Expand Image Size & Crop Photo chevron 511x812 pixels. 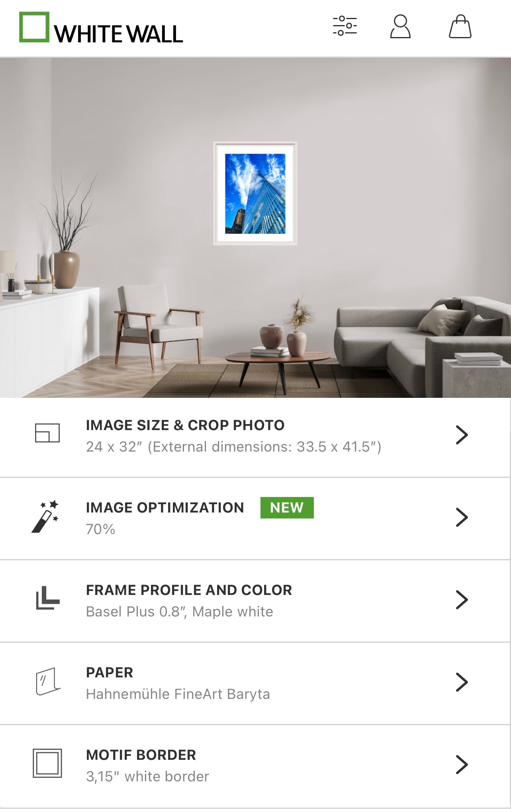[462, 435]
